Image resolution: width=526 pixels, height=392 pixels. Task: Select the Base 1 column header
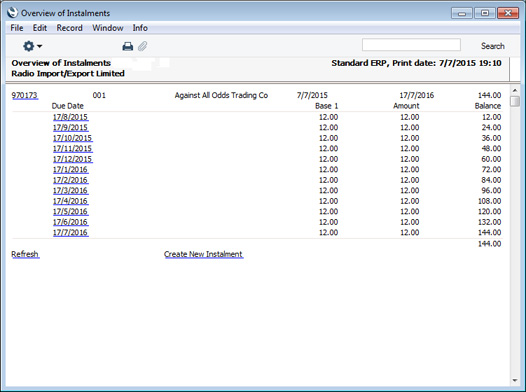click(x=326, y=106)
